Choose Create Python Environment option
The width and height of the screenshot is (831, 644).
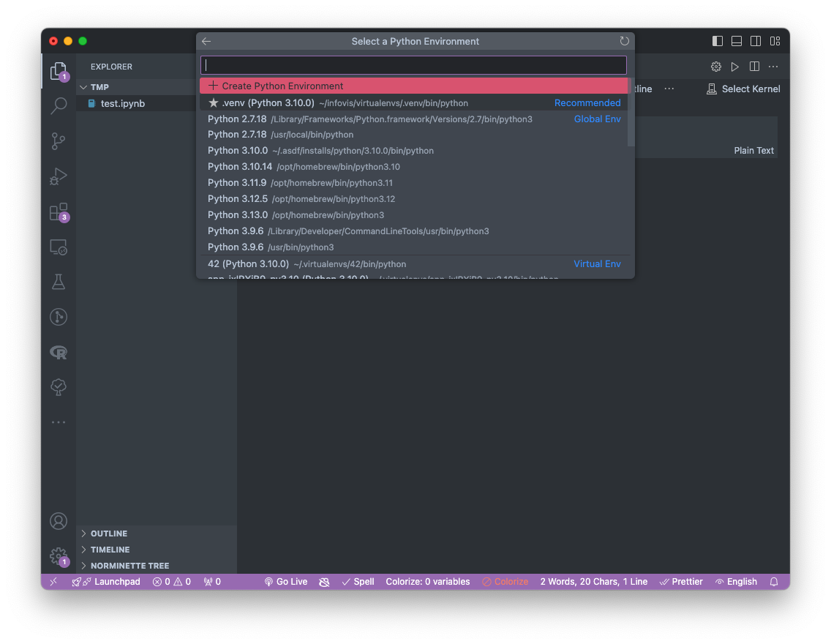[x=413, y=86]
